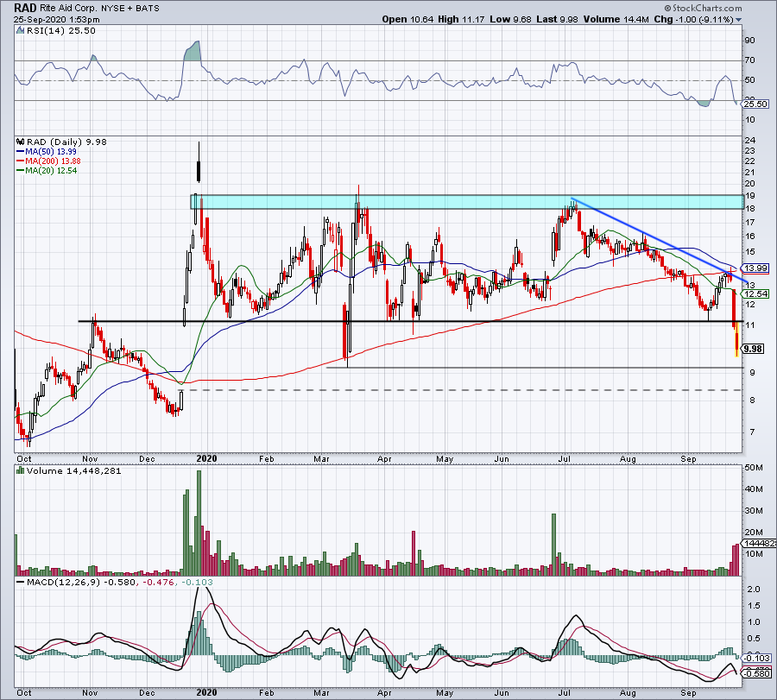777x700 pixels.
Task: Click the dashed horizontal line near 8
Action: [x=466, y=390]
